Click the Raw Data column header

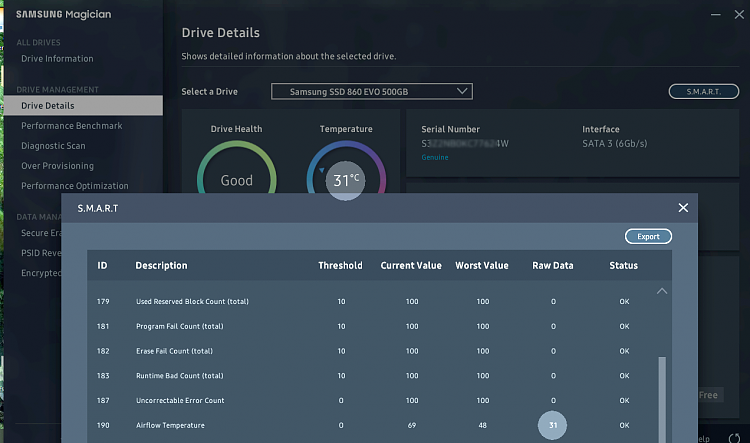point(553,266)
